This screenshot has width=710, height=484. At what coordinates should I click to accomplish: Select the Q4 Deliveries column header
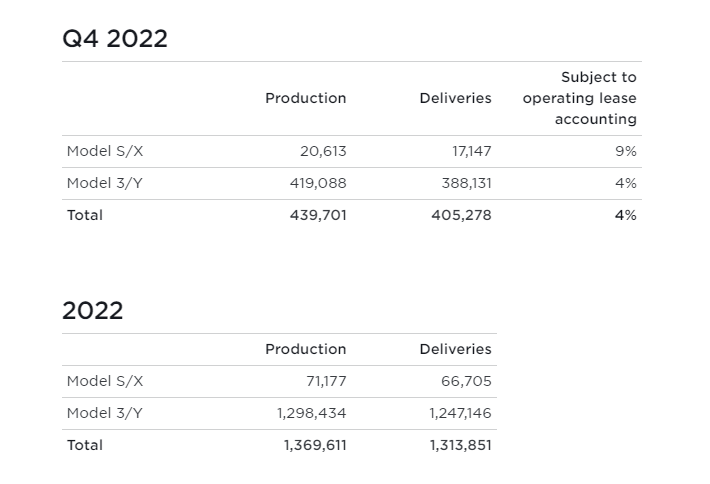point(455,98)
